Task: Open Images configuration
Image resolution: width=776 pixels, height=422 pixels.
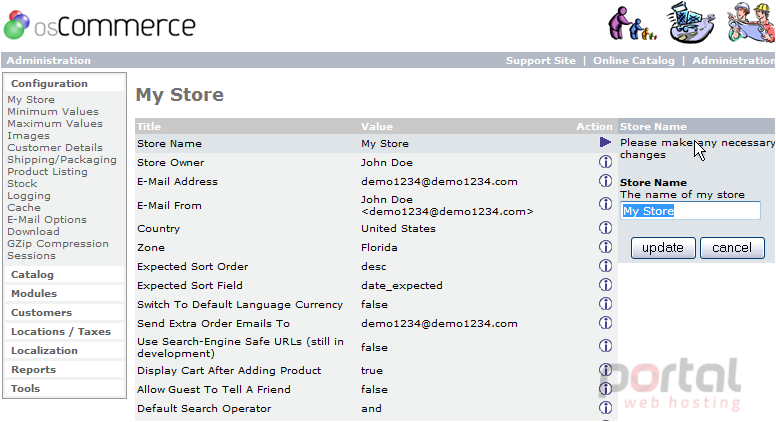Action: click(x=28, y=136)
